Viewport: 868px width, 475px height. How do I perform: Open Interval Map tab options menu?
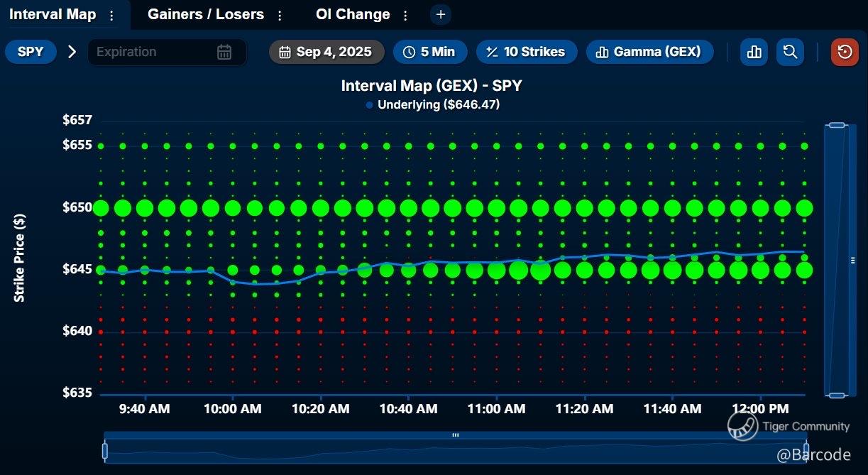[111, 15]
